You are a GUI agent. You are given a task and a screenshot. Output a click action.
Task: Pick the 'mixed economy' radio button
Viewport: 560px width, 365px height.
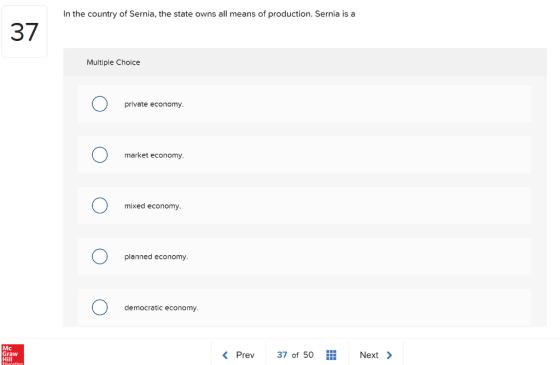(100, 206)
